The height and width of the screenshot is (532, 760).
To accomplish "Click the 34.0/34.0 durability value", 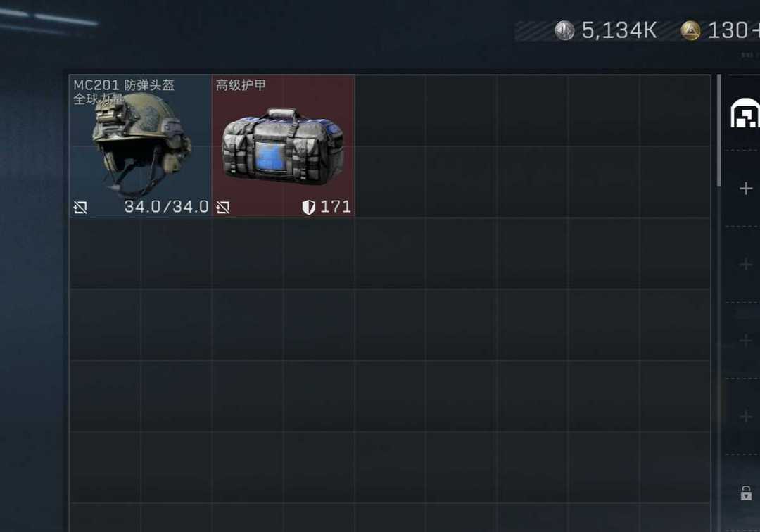I will click(x=166, y=207).
